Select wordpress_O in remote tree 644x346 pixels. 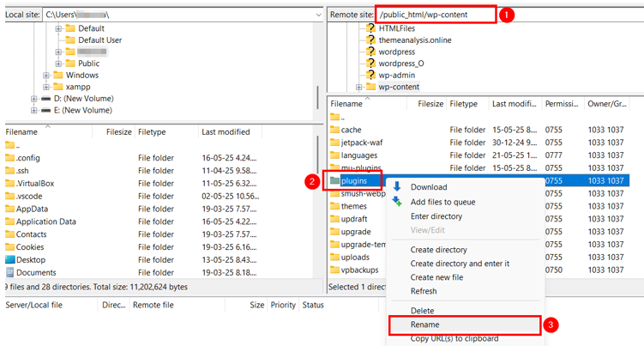pyautogui.click(x=401, y=64)
